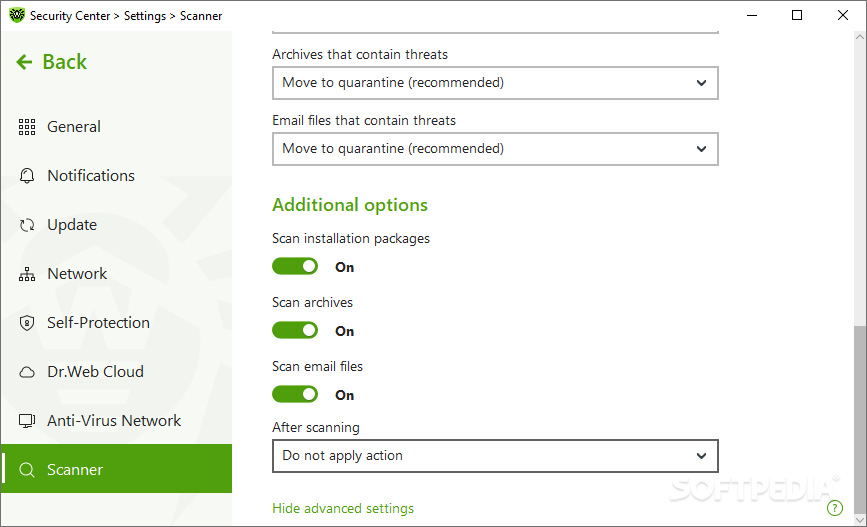This screenshot has width=867, height=527.
Task: Select the Scanner sidebar item
Action: click(x=116, y=469)
